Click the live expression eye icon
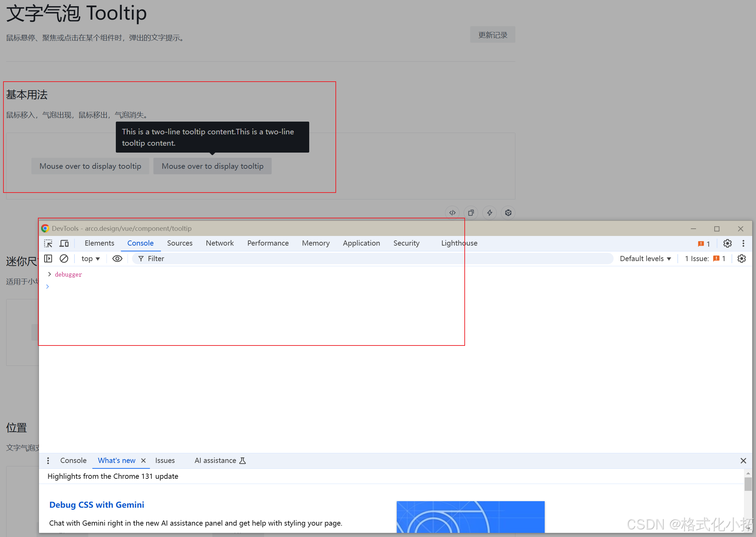This screenshot has width=756, height=537. [117, 259]
